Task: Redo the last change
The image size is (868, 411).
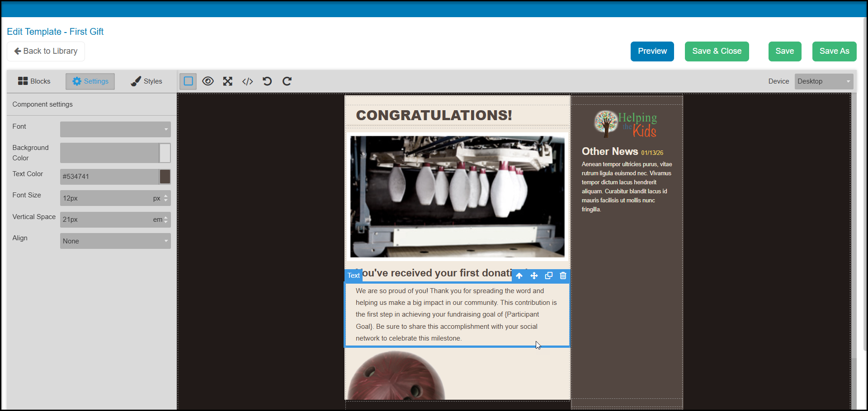Action: point(287,81)
